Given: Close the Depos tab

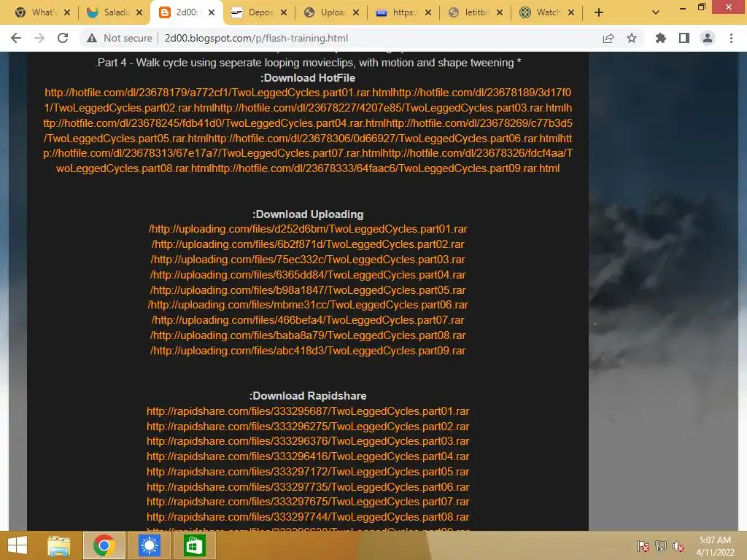Looking at the screenshot, I should (x=284, y=13).
